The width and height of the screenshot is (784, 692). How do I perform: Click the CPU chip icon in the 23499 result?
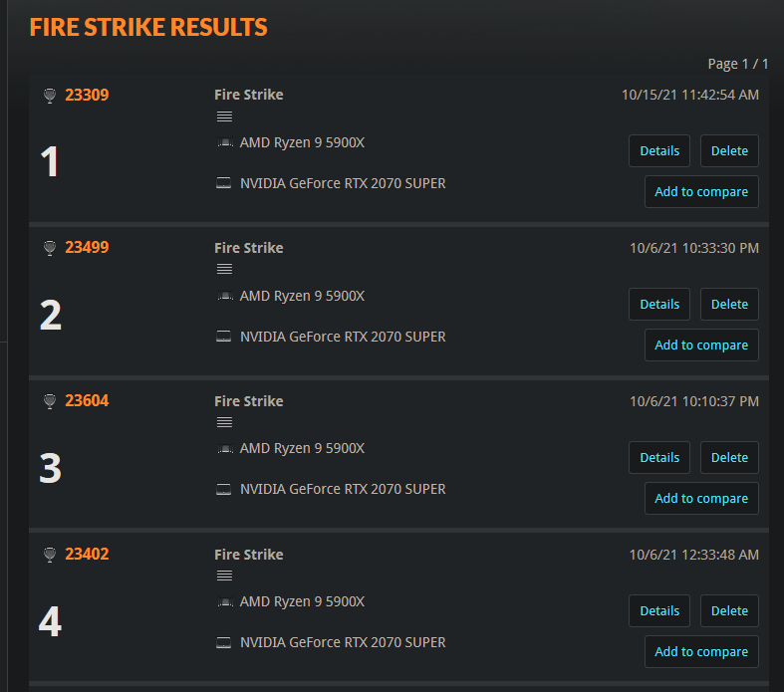[x=225, y=296]
